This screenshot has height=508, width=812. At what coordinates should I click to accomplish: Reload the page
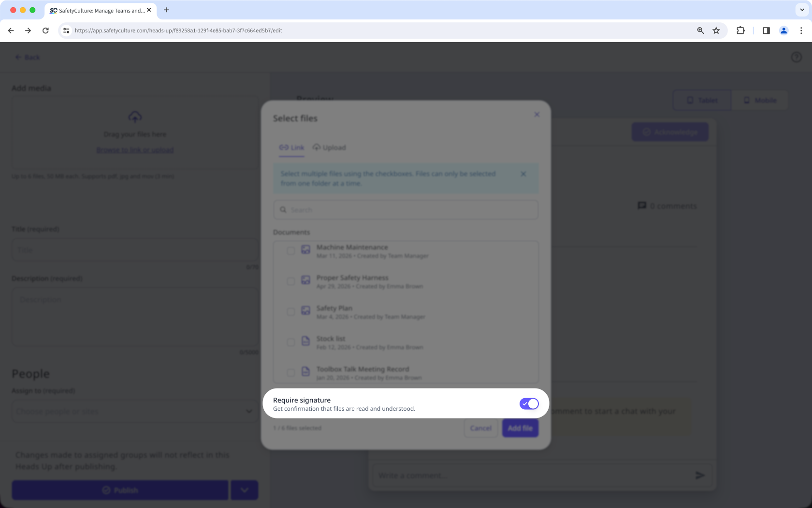45,30
